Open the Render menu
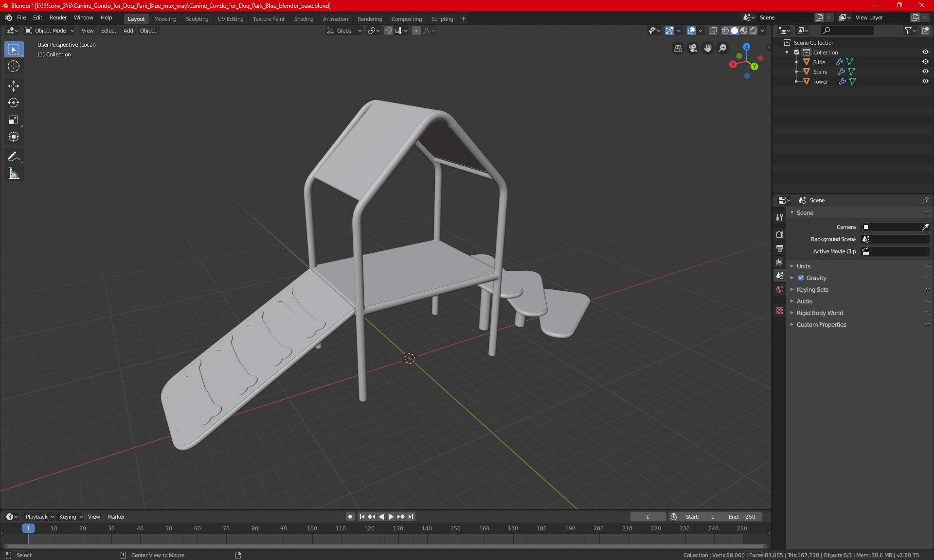The height and width of the screenshot is (560, 934). point(58,17)
